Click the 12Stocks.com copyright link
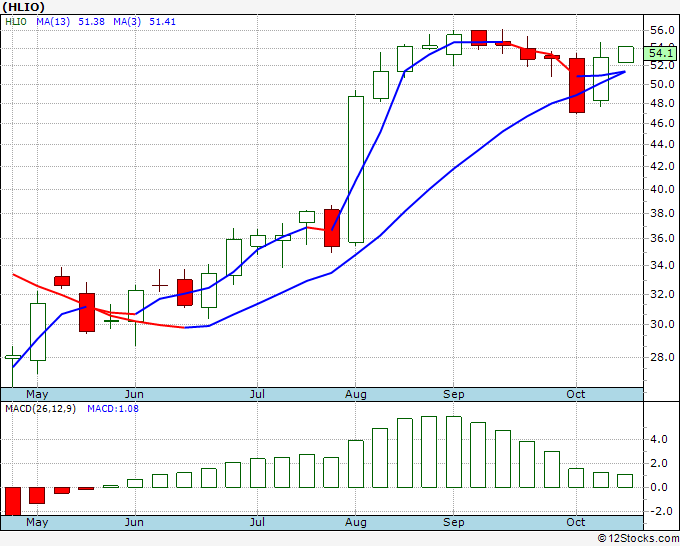The height and width of the screenshot is (546, 680). click(x=638, y=538)
